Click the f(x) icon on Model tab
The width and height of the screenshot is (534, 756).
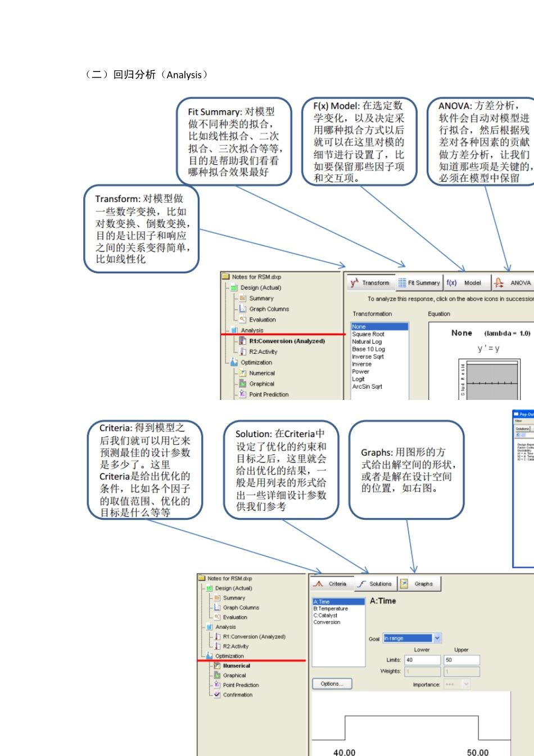click(x=451, y=282)
